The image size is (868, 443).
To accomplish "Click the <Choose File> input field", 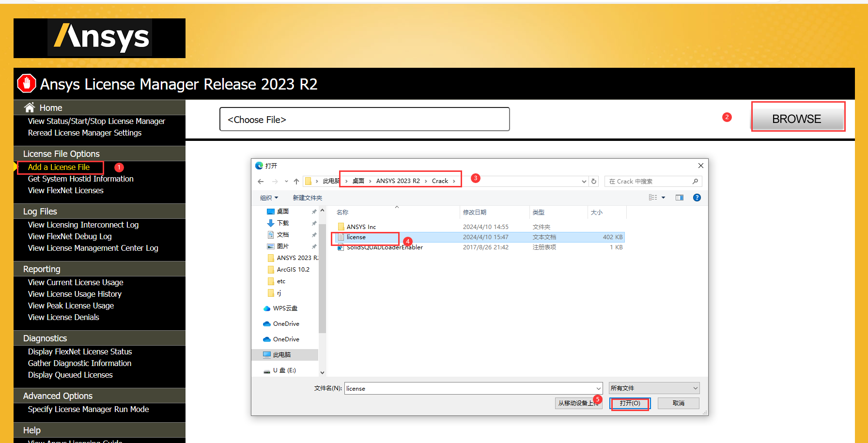I will pos(364,119).
